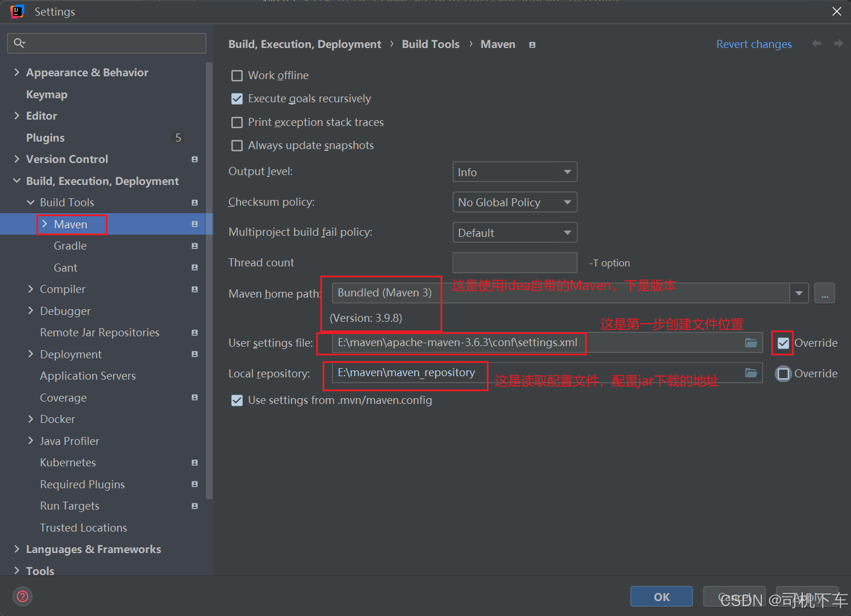Uncheck Execute goals recursively

(x=237, y=99)
